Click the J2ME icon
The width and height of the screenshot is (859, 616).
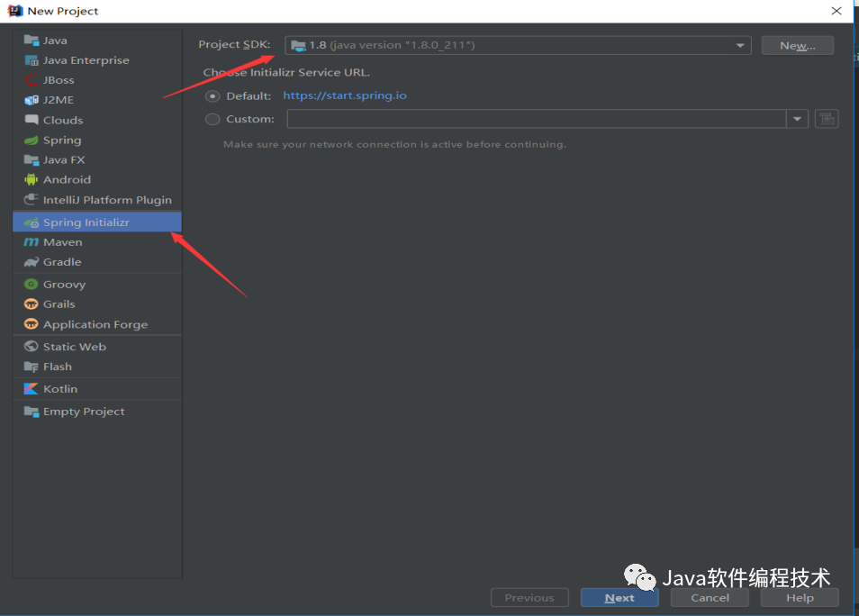(32, 100)
